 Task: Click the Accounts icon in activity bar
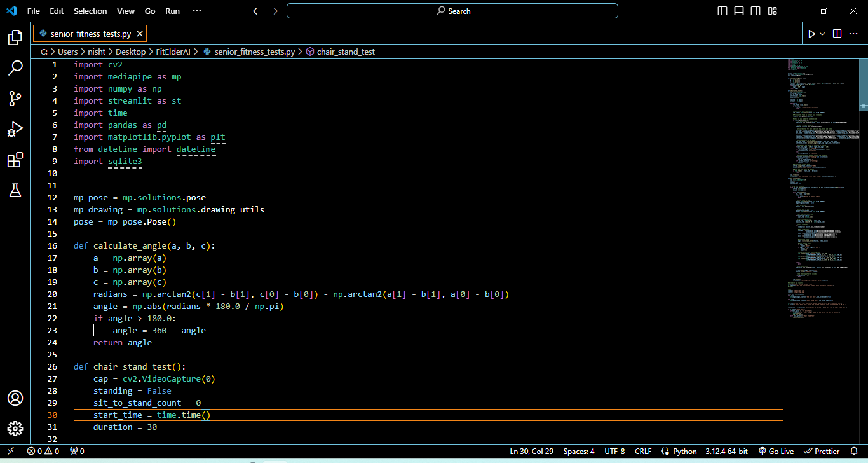[15, 398]
